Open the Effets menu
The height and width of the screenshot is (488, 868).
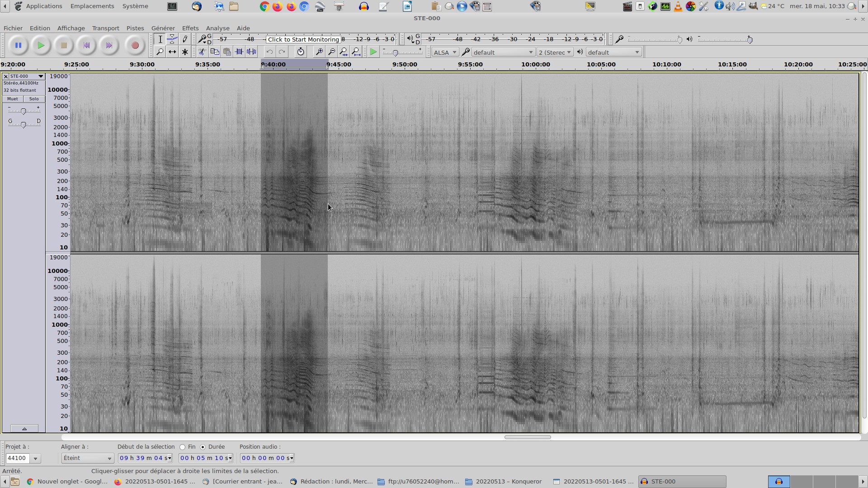click(x=190, y=28)
